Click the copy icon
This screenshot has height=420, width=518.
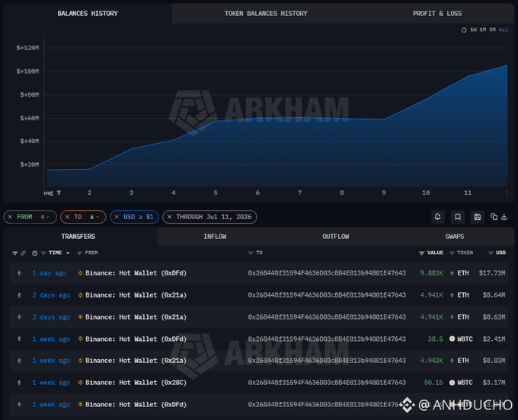click(494, 217)
